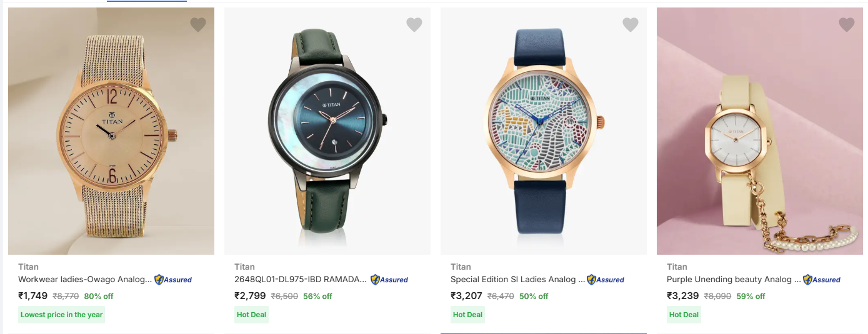The width and height of the screenshot is (868, 334).
Task: Wishlist the gold mesh Workwear Owago watch
Action: point(198,25)
